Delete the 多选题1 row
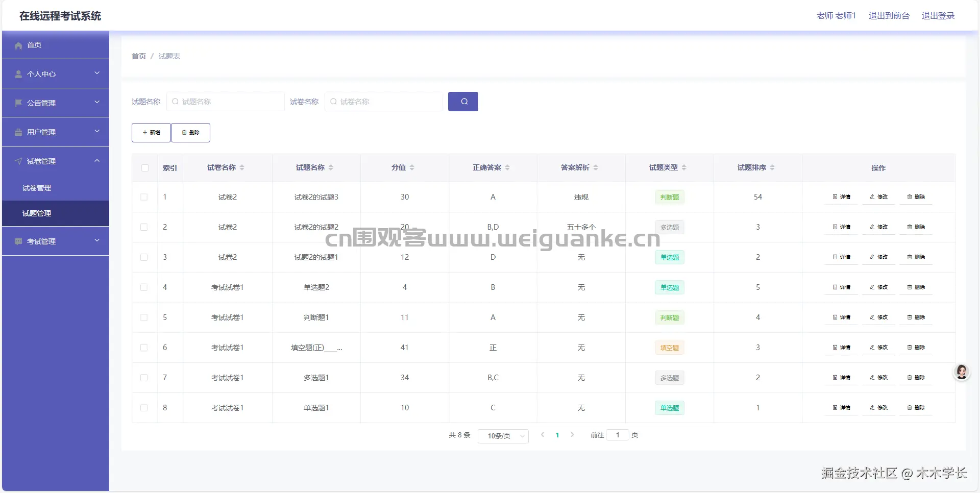This screenshot has height=493, width=980. [916, 378]
